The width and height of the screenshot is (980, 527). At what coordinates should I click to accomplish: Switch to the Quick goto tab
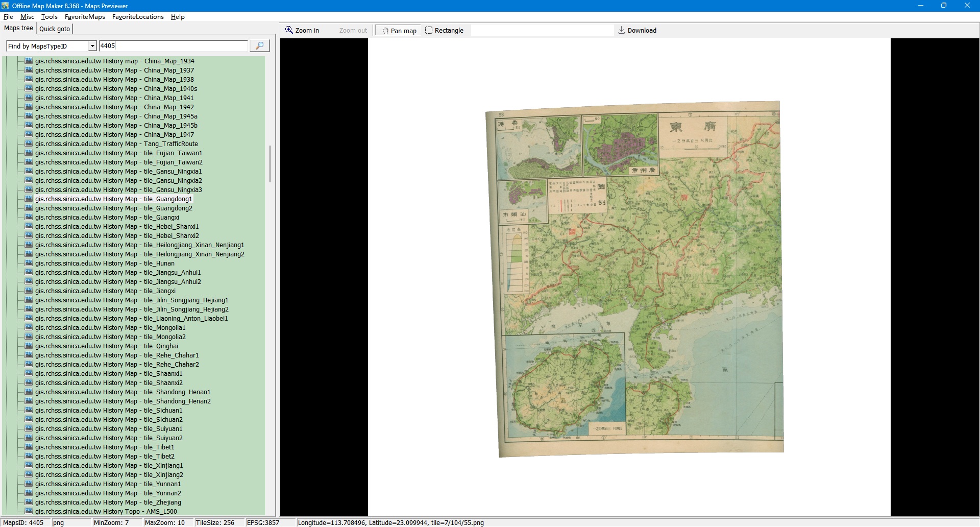click(x=55, y=29)
